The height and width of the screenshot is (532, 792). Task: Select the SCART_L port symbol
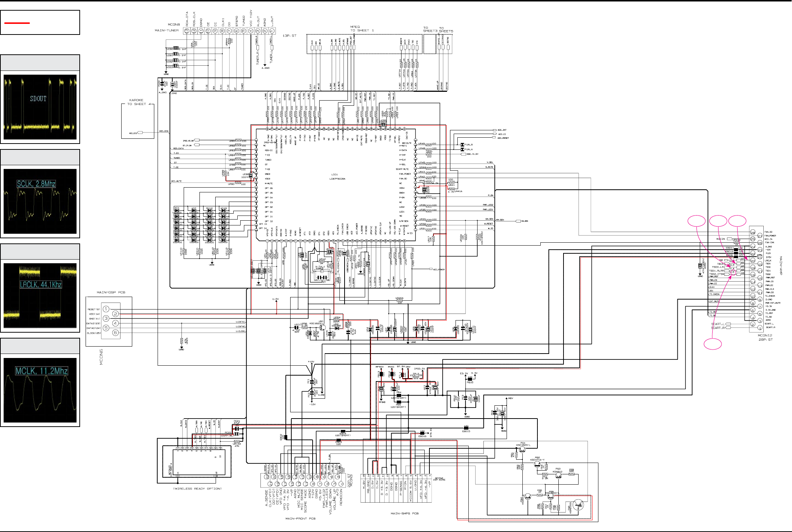click(x=728, y=324)
